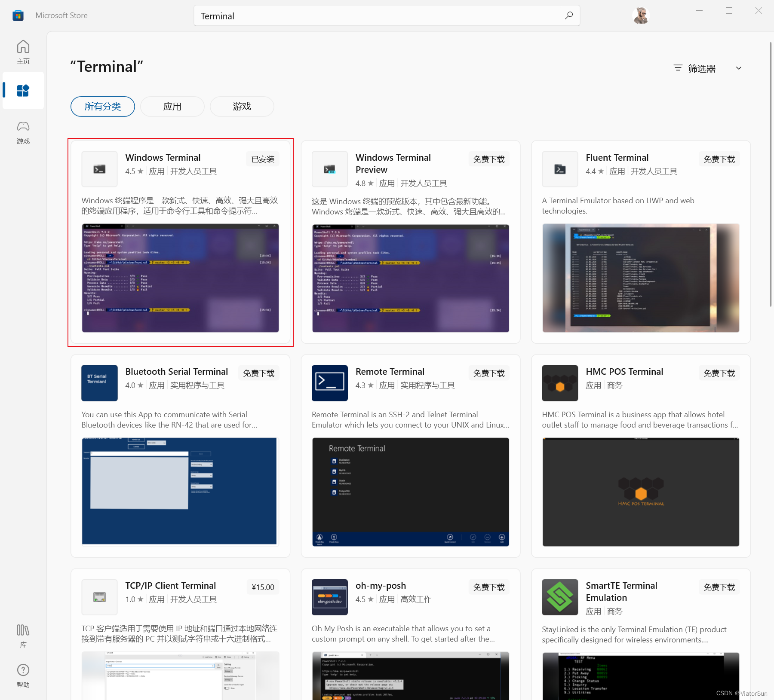Click the TCP/IP Client Terminal title

[x=171, y=586]
